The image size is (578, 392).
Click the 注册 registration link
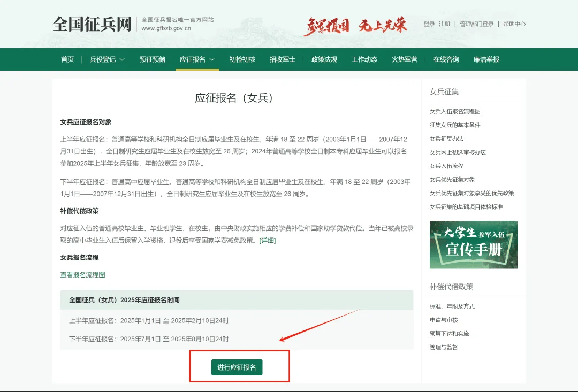(445, 24)
